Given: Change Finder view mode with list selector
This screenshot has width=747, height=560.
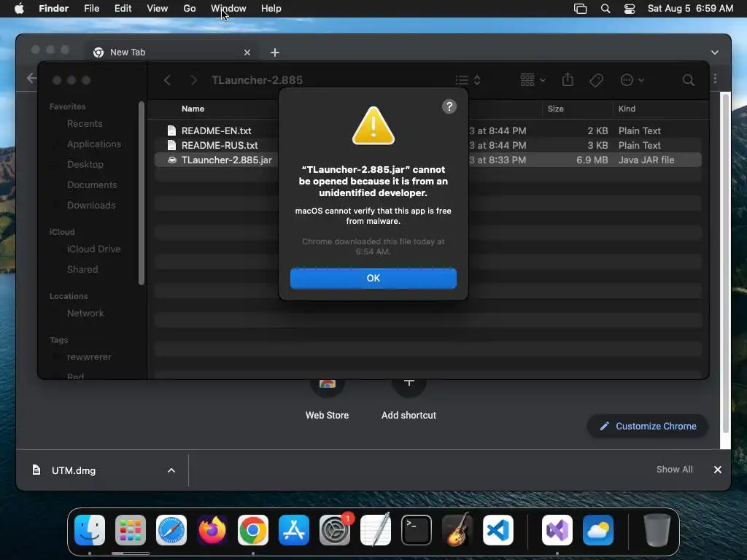Looking at the screenshot, I should click(x=468, y=80).
